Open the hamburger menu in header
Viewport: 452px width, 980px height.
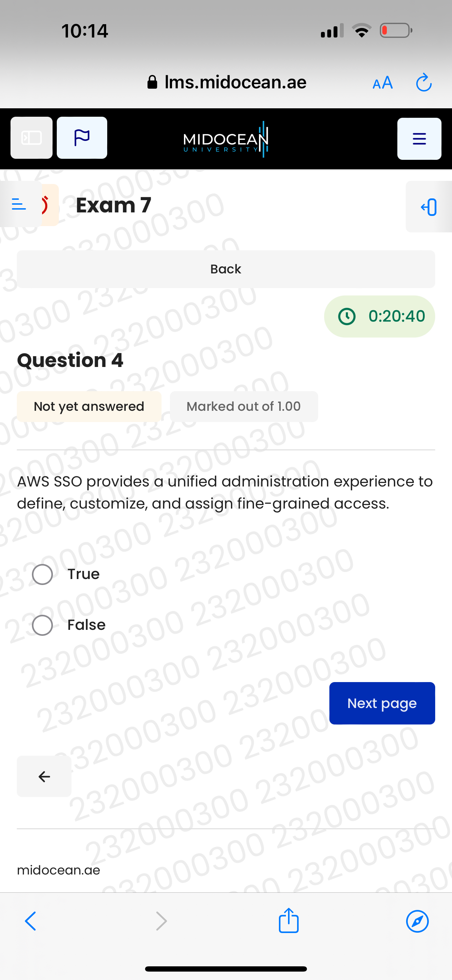[x=419, y=139]
